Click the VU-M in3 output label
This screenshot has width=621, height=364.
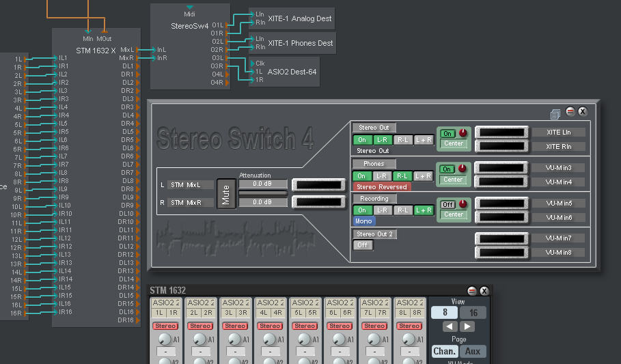tap(558, 167)
